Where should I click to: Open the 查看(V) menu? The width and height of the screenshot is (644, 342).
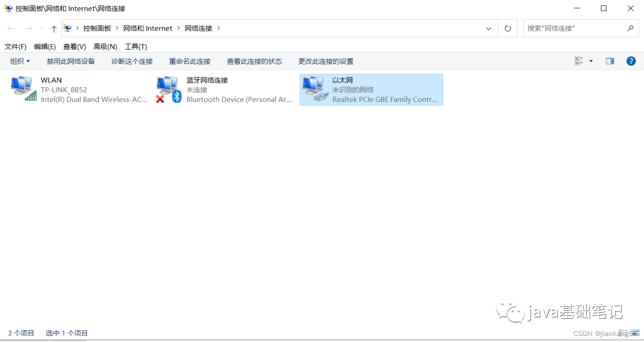(x=75, y=47)
